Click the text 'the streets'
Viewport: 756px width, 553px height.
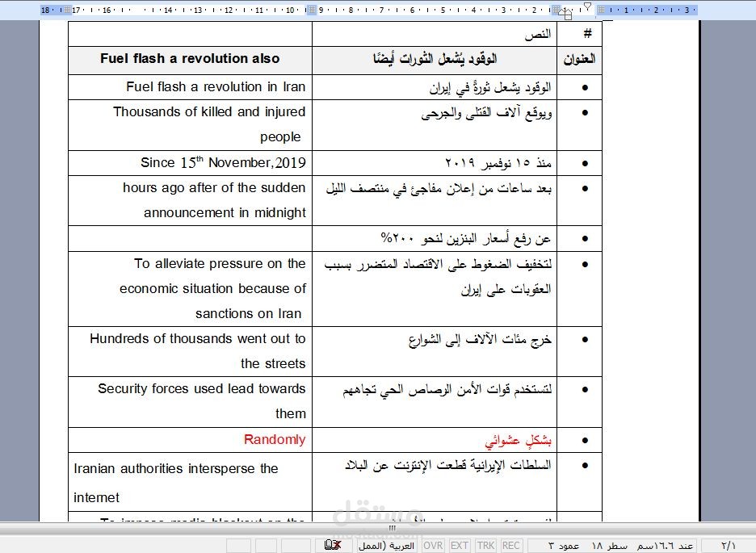[x=273, y=364]
